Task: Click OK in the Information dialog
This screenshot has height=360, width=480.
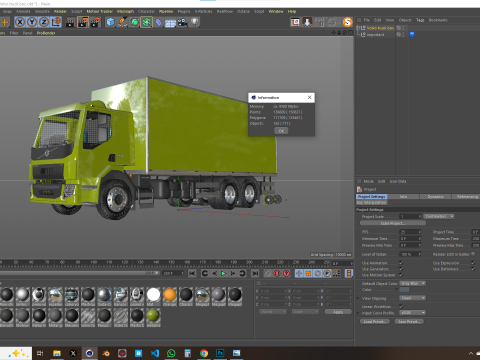Action: coord(281,131)
